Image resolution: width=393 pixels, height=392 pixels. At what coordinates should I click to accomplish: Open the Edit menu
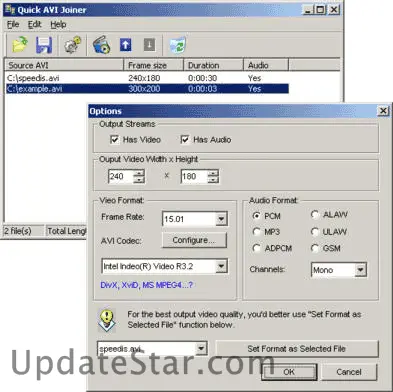34,25
